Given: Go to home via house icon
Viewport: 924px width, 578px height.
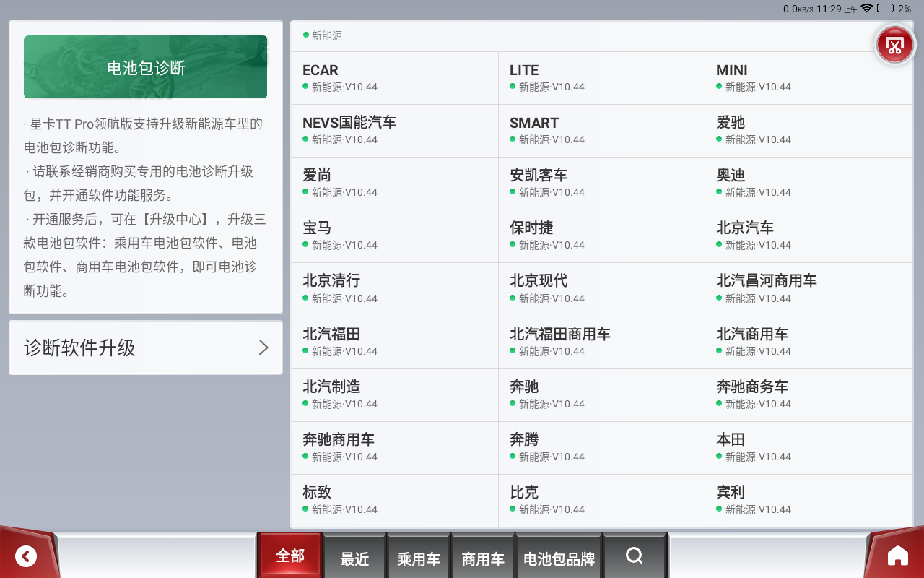Looking at the screenshot, I should click(897, 556).
